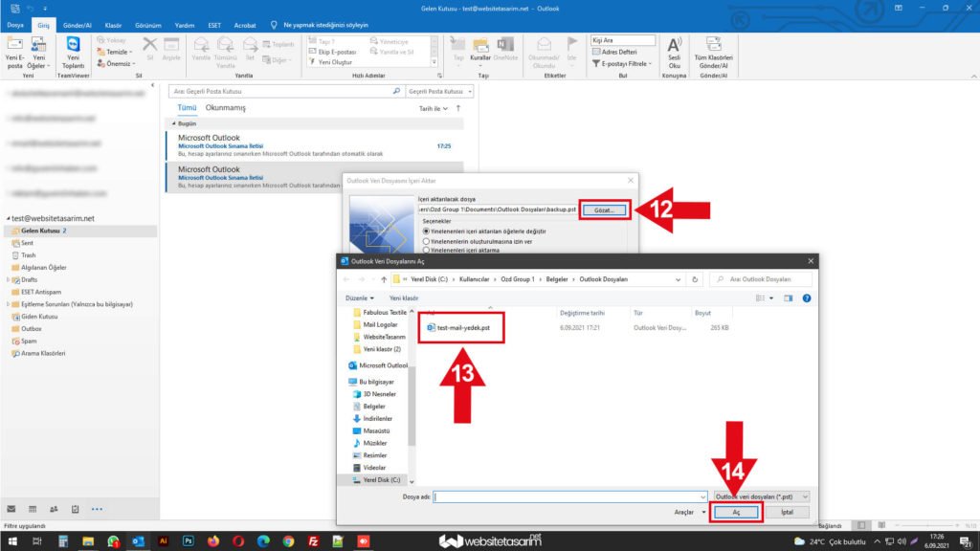Screen dimensions: 980x551
Task: Open the Gönder/Al ribbon tab
Action: coord(76,25)
